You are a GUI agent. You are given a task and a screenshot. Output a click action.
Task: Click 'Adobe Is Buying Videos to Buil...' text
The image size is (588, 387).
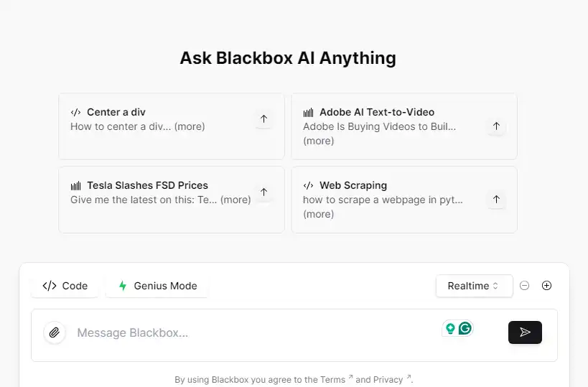(380, 126)
